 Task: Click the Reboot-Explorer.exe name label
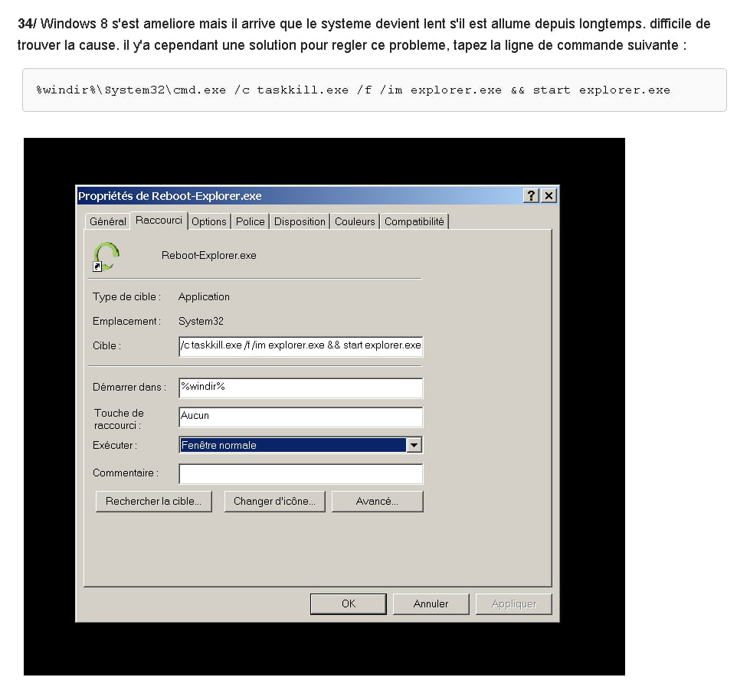point(209,255)
